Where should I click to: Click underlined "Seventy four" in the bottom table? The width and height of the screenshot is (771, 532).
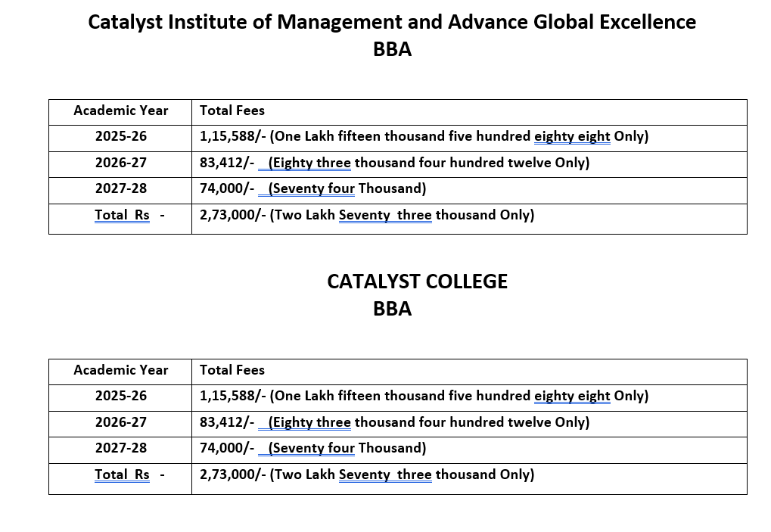coord(312,448)
